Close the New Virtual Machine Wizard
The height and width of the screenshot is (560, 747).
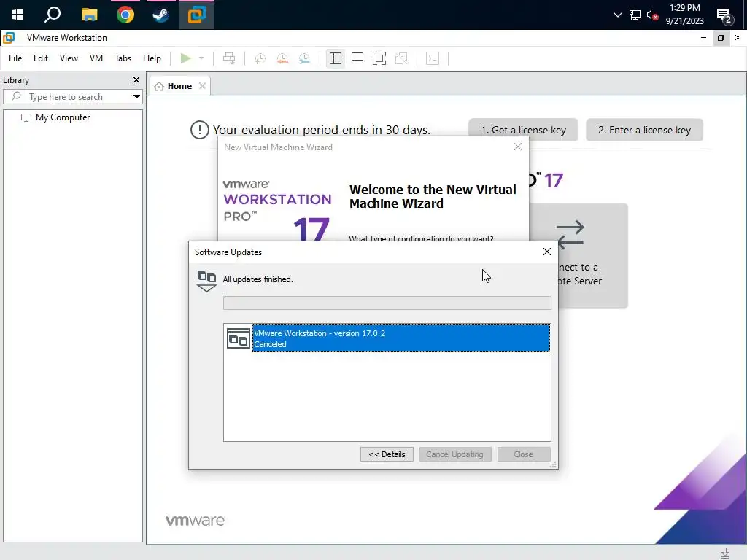click(x=518, y=147)
